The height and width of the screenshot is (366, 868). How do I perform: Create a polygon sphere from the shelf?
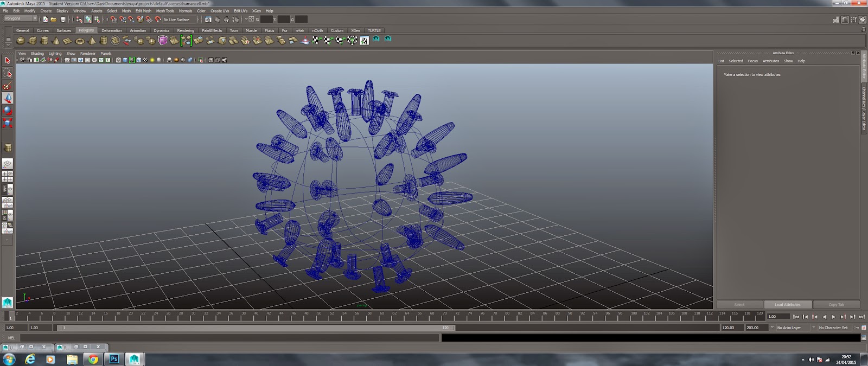point(21,41)
